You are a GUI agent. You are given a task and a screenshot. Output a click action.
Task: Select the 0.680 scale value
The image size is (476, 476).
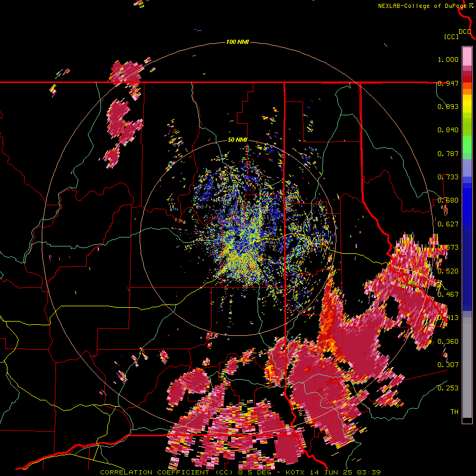point(448,200)
